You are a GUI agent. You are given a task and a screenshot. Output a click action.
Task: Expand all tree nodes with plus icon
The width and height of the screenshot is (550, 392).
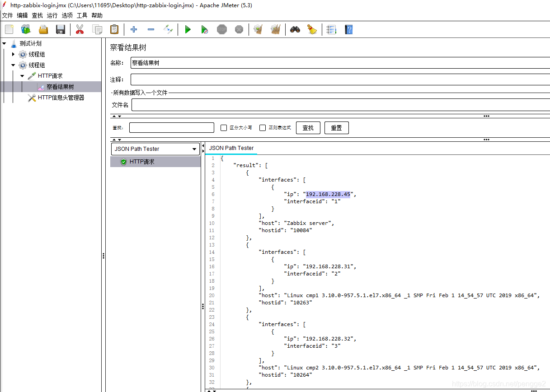coord(134,29)
